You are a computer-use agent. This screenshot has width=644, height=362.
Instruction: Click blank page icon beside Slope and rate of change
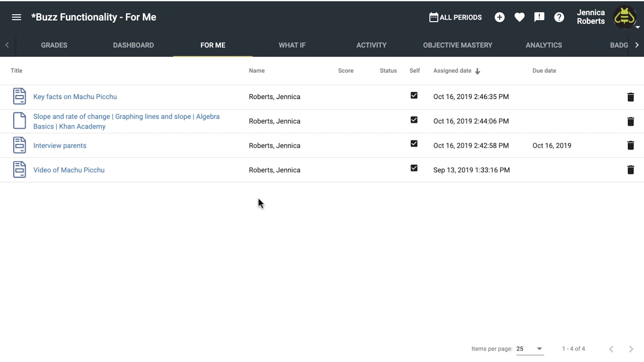tap(19, 121)
